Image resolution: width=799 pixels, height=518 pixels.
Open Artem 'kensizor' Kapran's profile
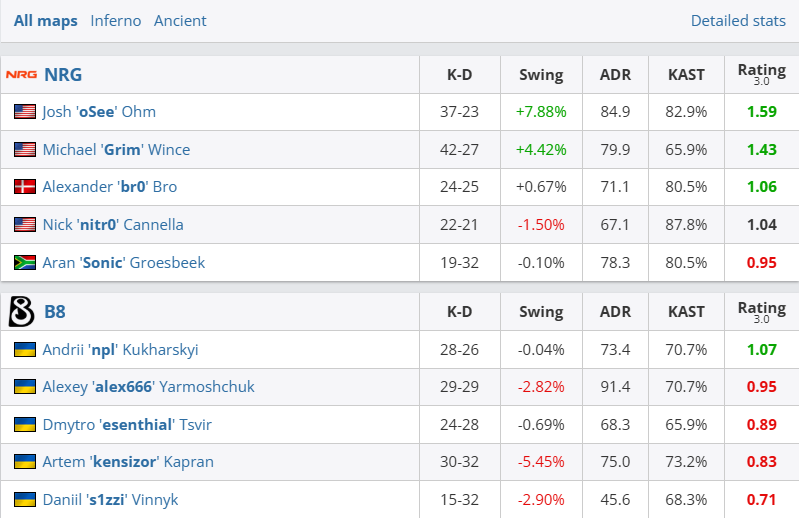click(x=128, y=462)
